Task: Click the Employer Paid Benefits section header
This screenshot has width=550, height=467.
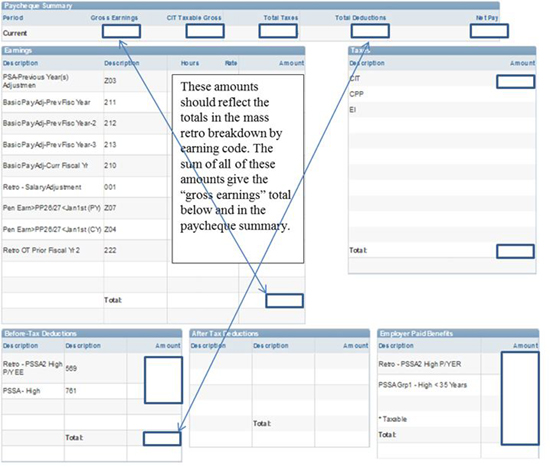Action: 458,333
